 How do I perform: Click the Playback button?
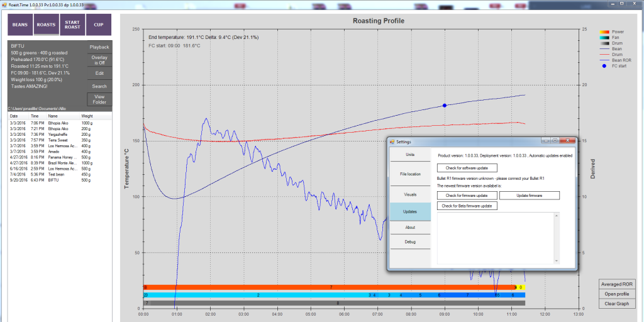[x=99, y=47]
